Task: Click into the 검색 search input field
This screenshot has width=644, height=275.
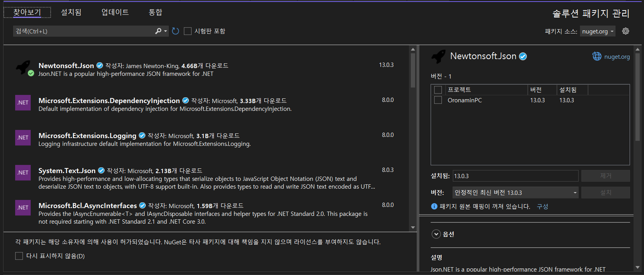Action: pyautogui.click(x=84, y=31)
